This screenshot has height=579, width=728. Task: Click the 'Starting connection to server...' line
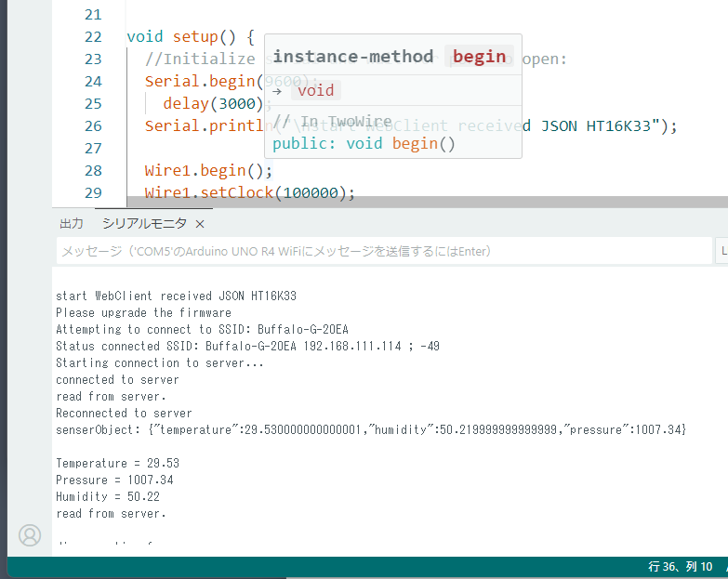click(160, 362)
